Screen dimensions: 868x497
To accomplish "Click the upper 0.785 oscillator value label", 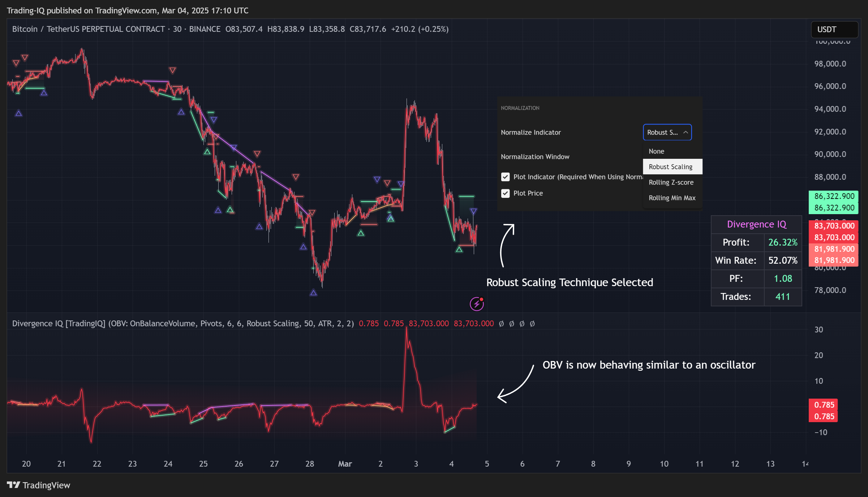I will [823, 405].
